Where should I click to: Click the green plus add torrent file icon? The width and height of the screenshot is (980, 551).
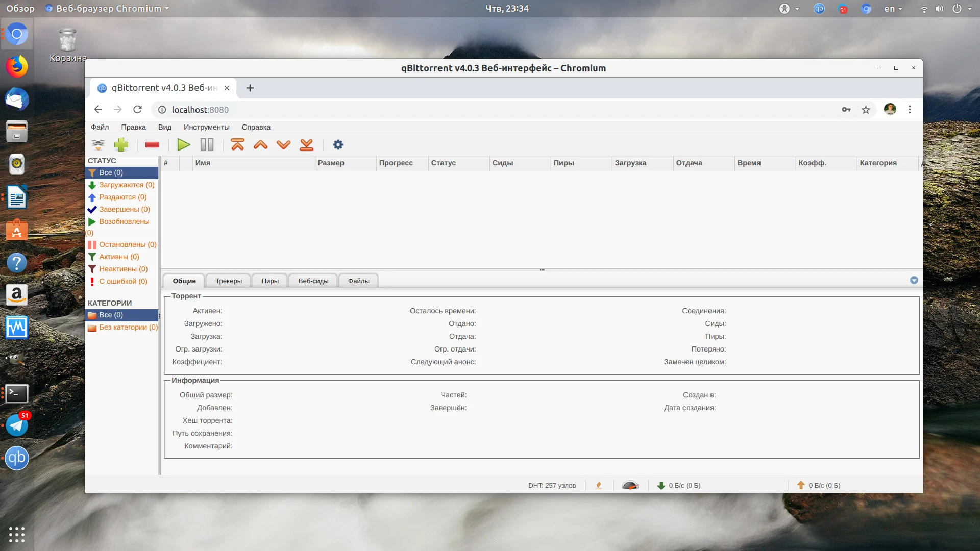(x=121, y=145)
